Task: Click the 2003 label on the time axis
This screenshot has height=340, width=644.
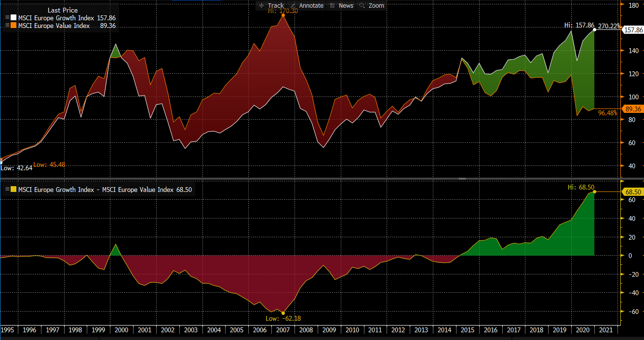Action: click(x=190, y=330)
